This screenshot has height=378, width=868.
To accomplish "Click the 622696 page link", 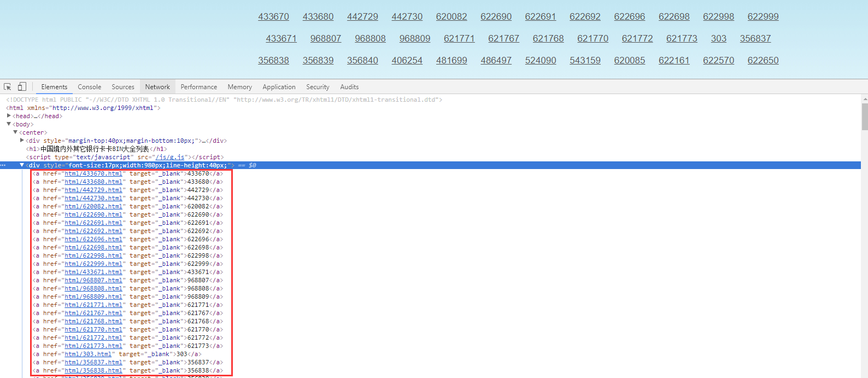I will coord(630,17).
